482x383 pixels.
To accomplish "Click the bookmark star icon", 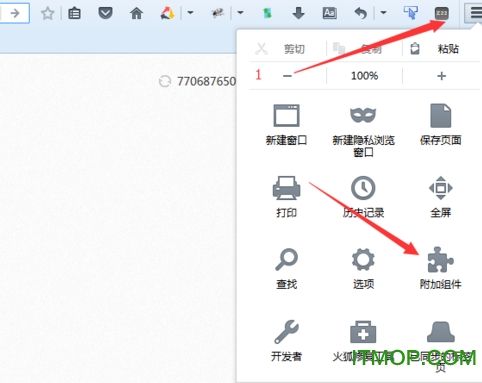I will (x=47, y=13).
